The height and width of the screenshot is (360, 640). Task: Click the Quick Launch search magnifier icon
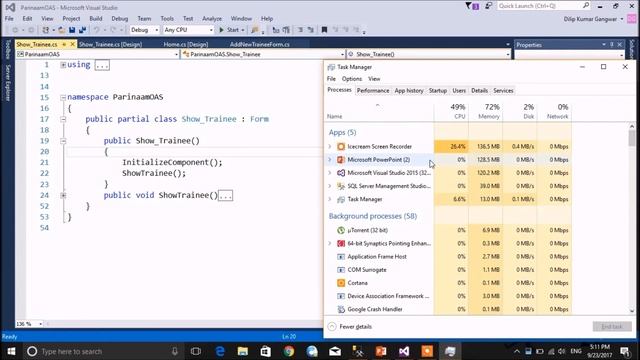(x=586, y=6)
